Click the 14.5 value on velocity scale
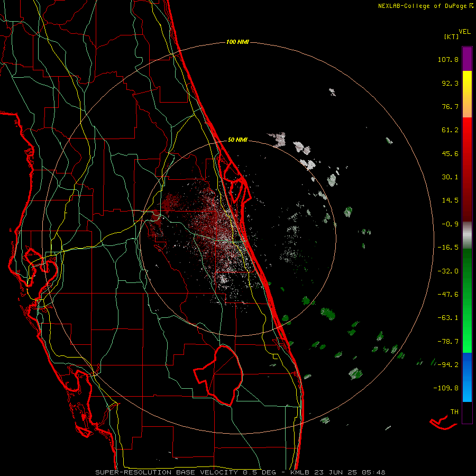 (x=450, y=200)
